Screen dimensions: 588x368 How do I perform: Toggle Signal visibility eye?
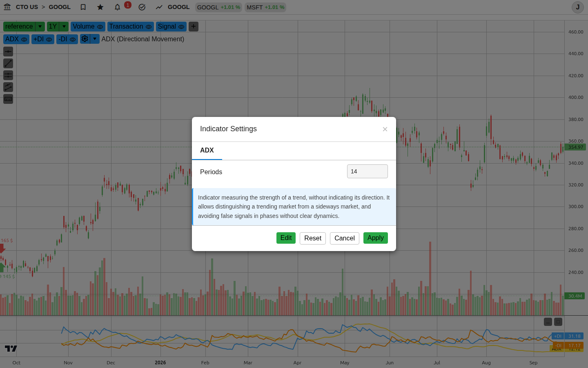coord(181,27)
